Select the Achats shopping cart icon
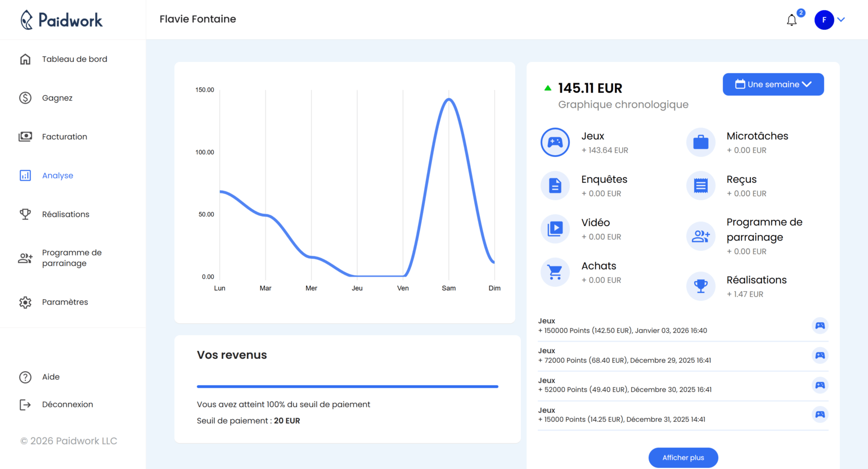The image size is (868, 469). coord(555,272)
